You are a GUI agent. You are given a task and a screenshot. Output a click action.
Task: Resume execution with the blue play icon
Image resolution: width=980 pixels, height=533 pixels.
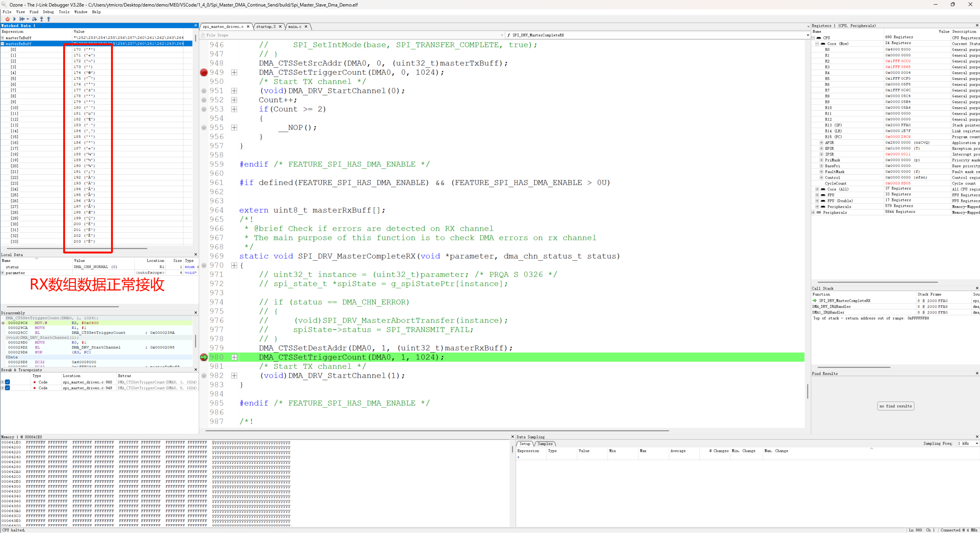15,19
